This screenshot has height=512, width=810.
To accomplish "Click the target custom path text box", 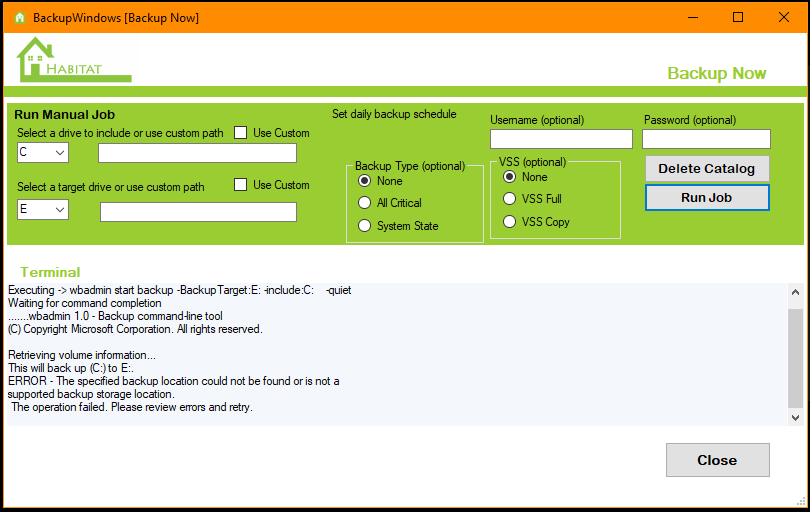I will point(198,212).
